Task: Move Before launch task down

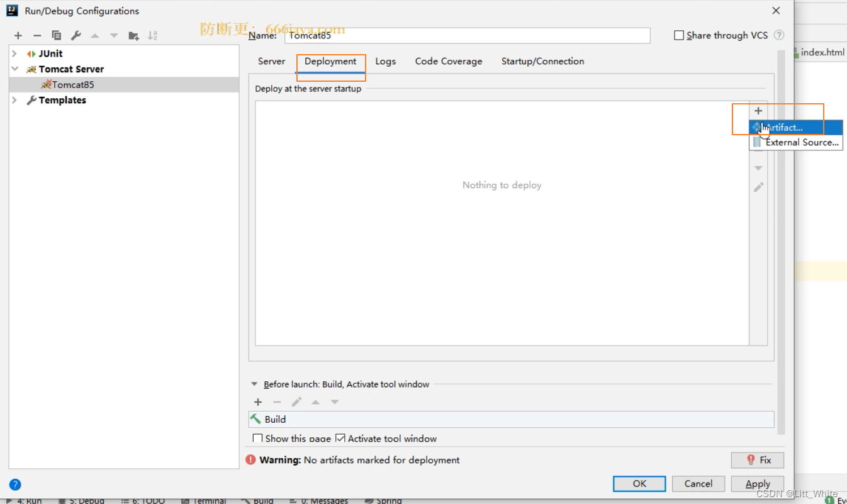Action: (x=335, y=402)
